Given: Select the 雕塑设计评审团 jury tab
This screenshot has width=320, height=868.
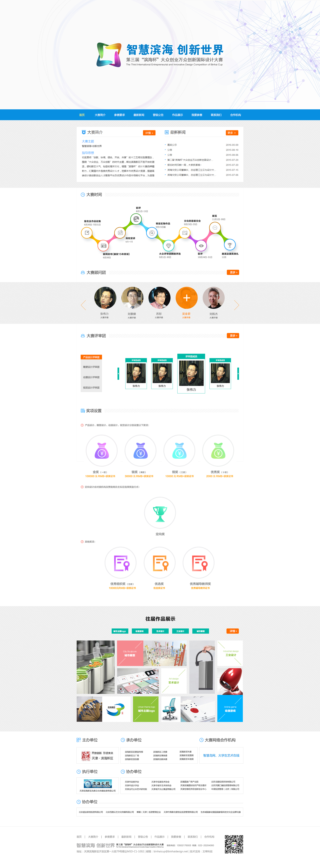Looking at the screenshot, I should [91, 367].
